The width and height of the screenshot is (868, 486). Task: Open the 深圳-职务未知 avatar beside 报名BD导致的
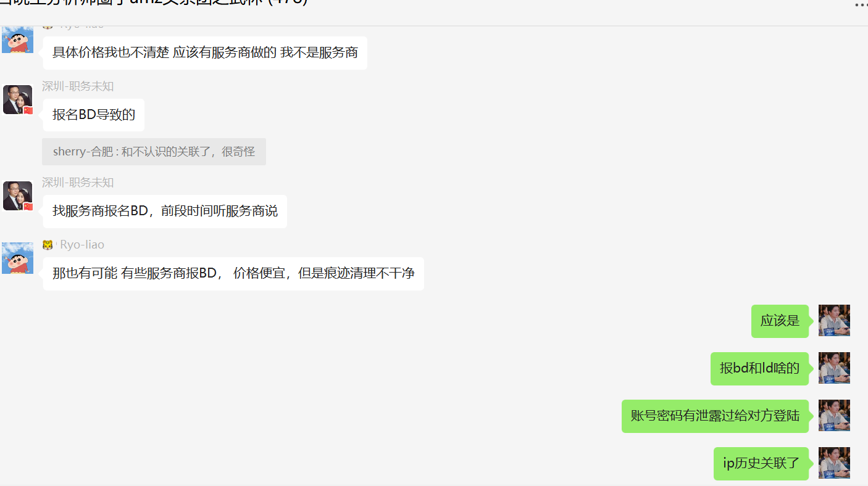pos(18,99)
